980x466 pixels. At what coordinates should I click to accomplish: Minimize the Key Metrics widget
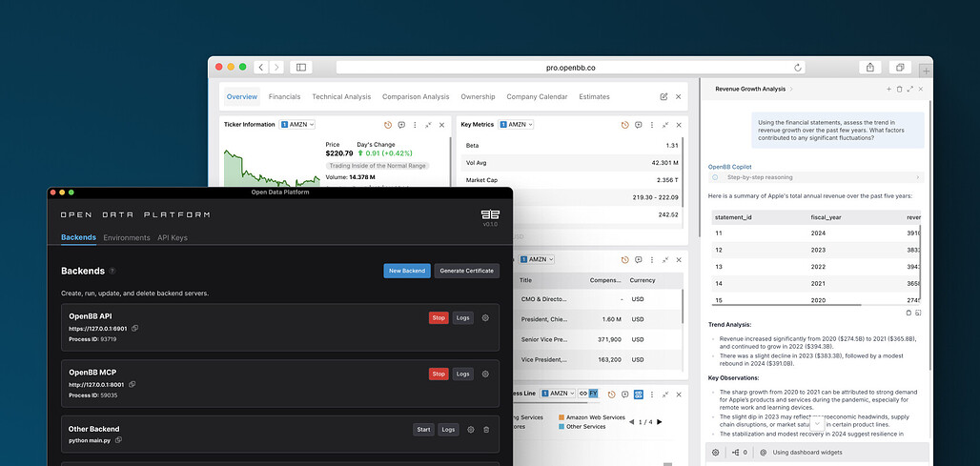point(665,125)
